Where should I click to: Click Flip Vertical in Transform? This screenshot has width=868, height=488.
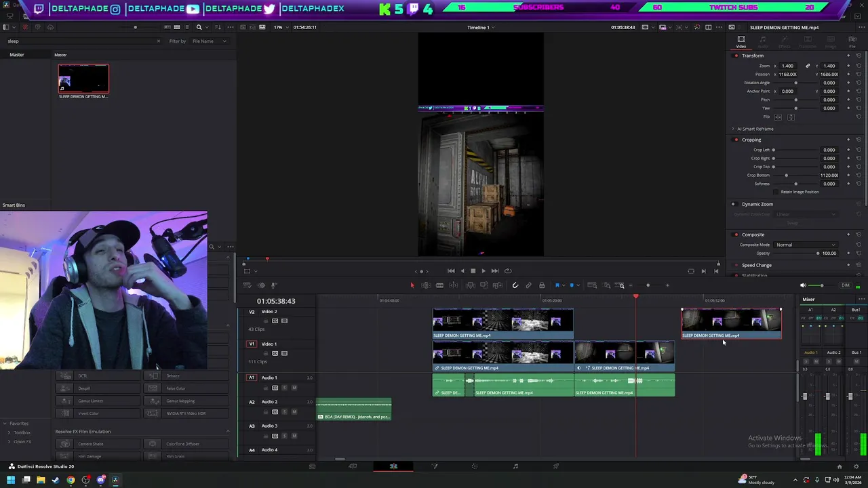point(791,117)
